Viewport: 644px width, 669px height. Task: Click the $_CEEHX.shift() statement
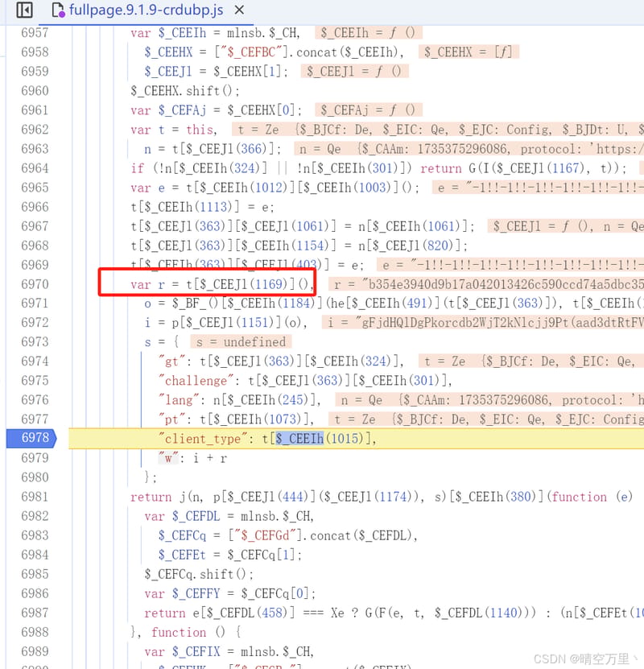click(x=185, y=91)
